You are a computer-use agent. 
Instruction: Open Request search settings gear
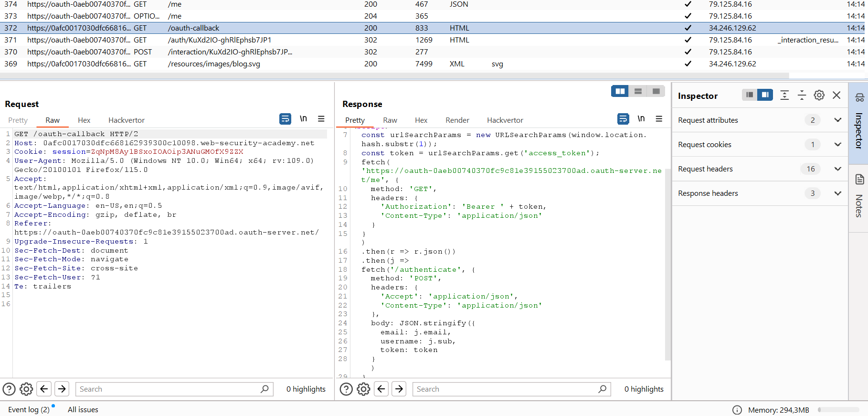coord(26,389)
